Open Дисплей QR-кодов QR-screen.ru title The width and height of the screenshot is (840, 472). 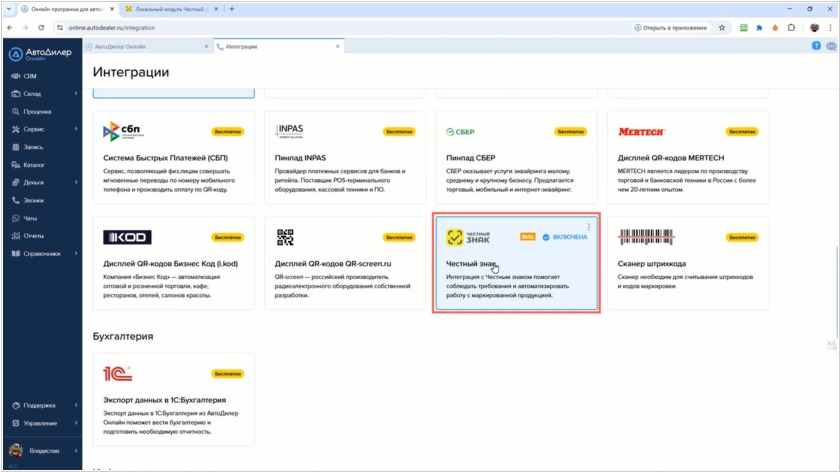point(333,264)
